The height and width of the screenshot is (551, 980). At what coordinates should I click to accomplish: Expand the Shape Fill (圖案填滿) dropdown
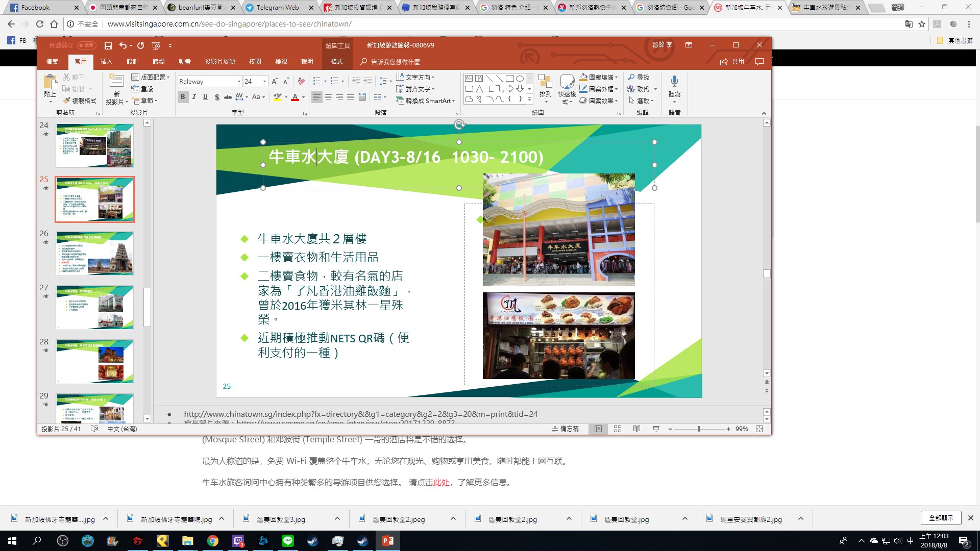click(599, 77)
